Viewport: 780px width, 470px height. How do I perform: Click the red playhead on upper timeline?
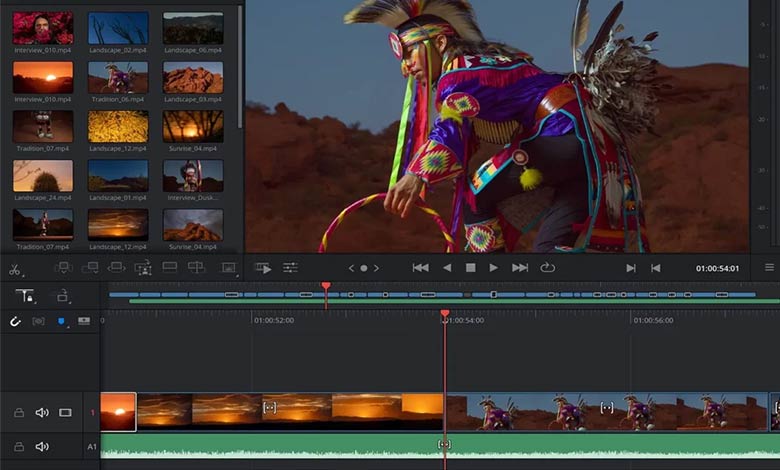[326, 287]
